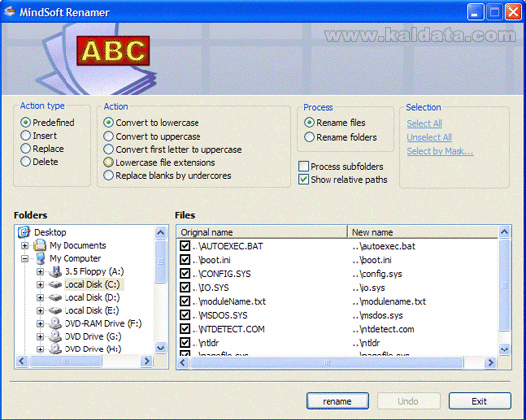Click the Local Disk (C:) drive icon
Viewport: 526px width, 420px height.
[x=55, y=284]
